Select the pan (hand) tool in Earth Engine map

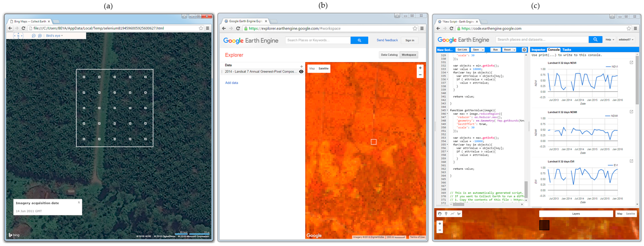click(440, 214)
